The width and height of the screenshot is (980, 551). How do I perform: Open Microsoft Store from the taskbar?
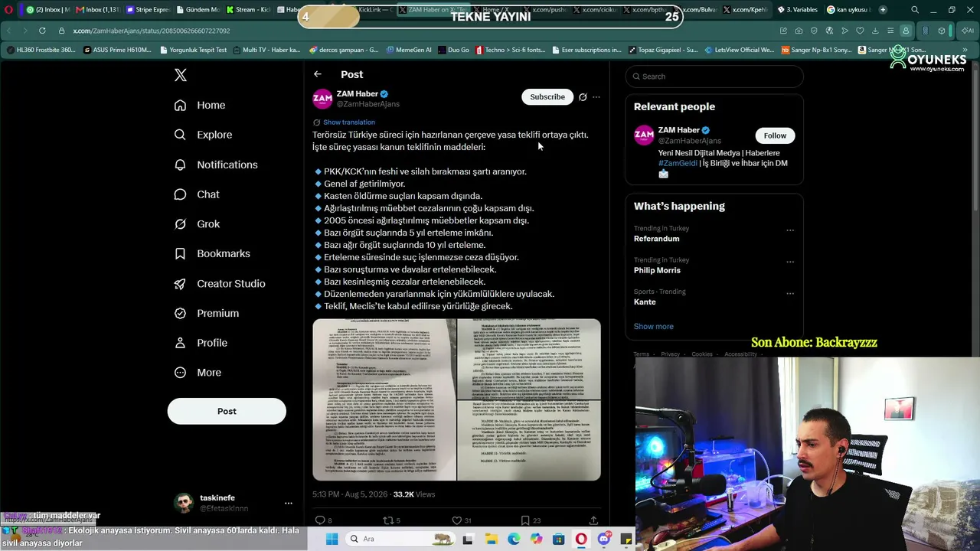559,539
